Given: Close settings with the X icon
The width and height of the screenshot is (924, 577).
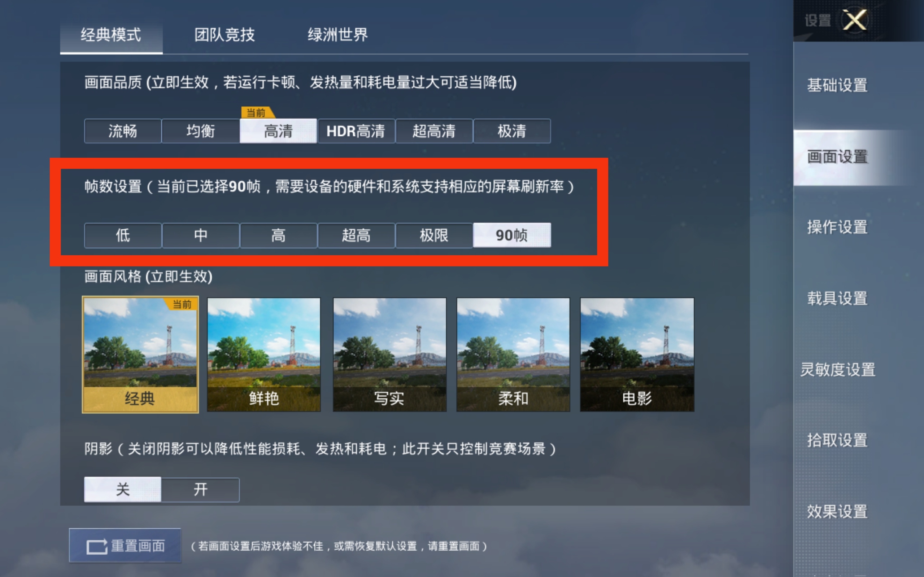Looking at the screenshot, I should tap(855, 20).
